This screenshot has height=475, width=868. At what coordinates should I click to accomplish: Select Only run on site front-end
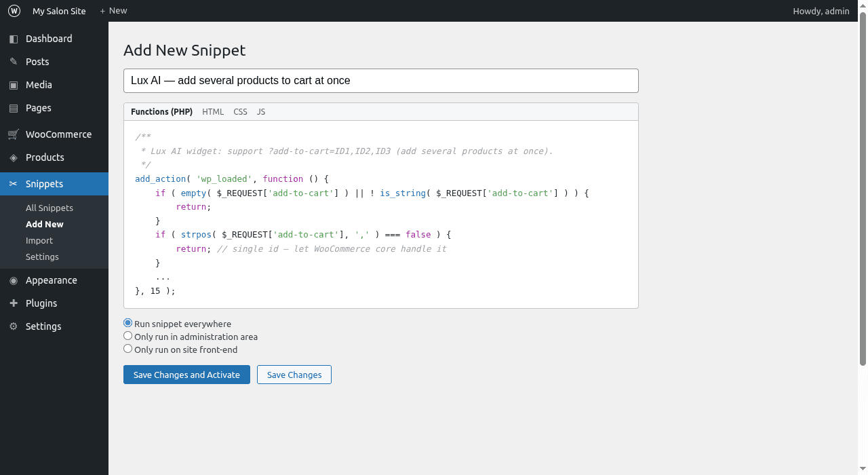coord(128,349)
